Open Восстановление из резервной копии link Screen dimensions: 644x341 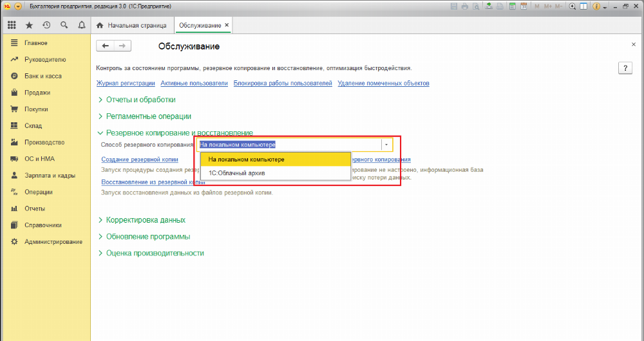[x=153, y=182]
